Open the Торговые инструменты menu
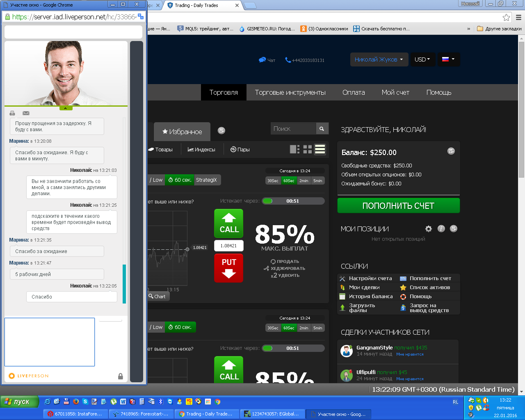The image size is (525, 420). (290, 93)
